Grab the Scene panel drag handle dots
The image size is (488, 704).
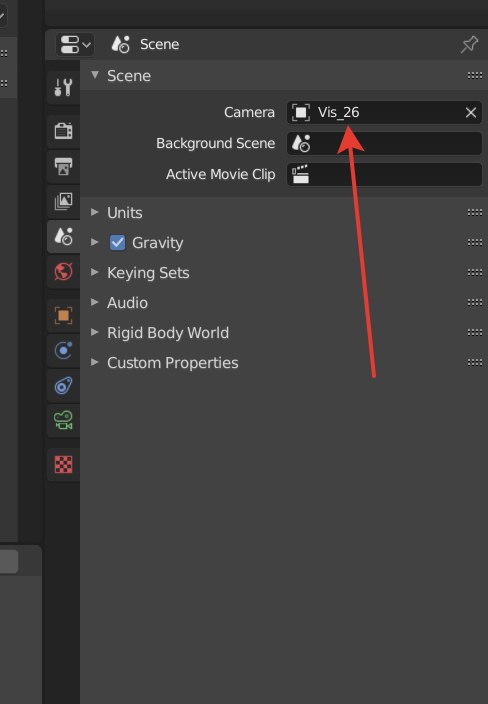tap(475, 75)
